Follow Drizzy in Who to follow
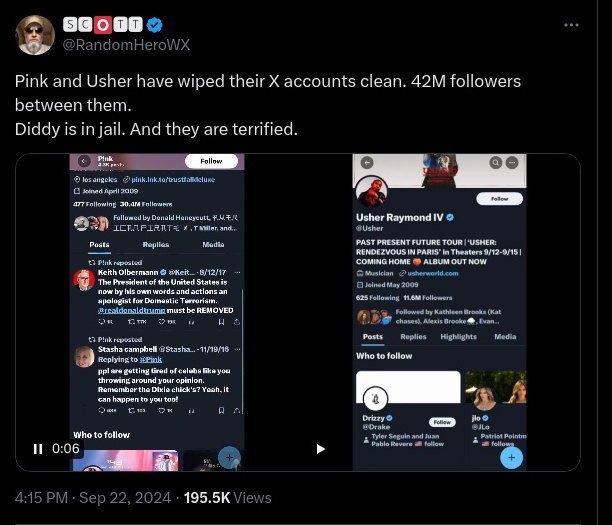The width and height of the screenshot is (612, 525). click(441, 423)
